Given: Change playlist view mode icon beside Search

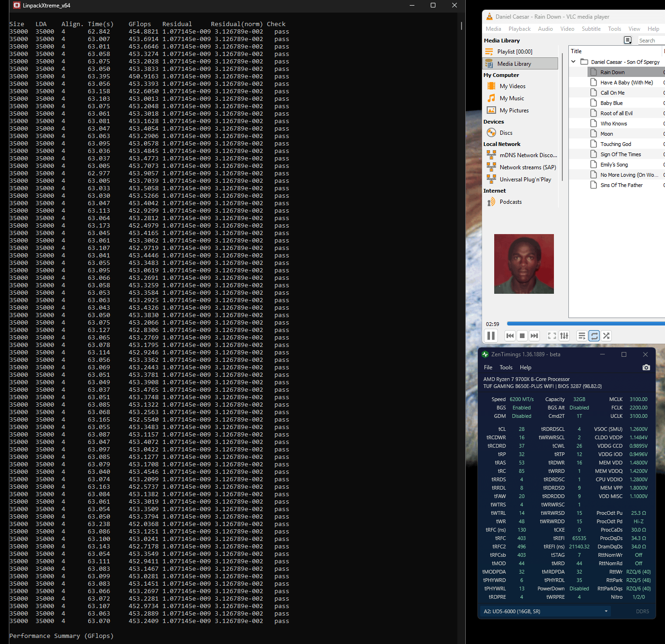Looking at the screenshot, I should point(628,41).
